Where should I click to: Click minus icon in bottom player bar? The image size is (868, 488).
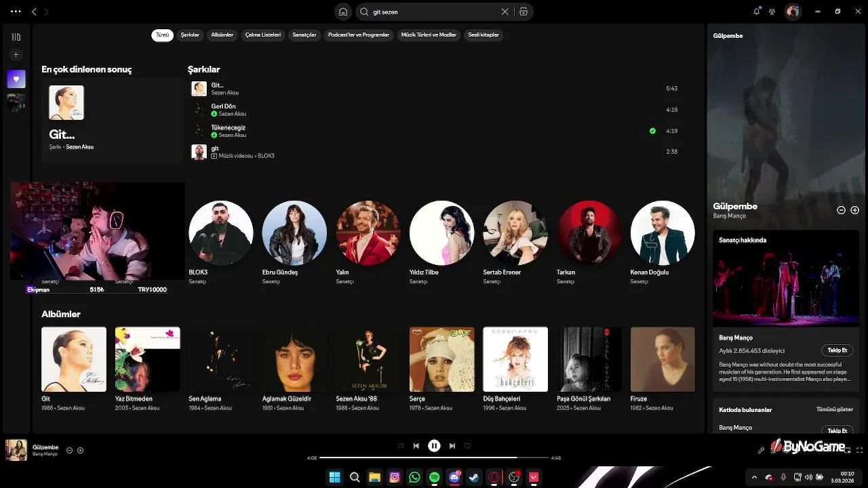(69, 450)
